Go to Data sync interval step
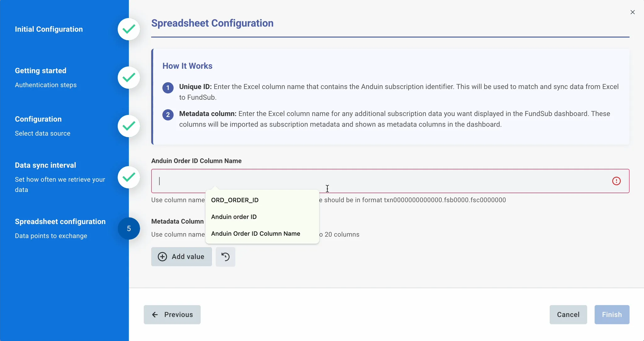 (45, 165)
